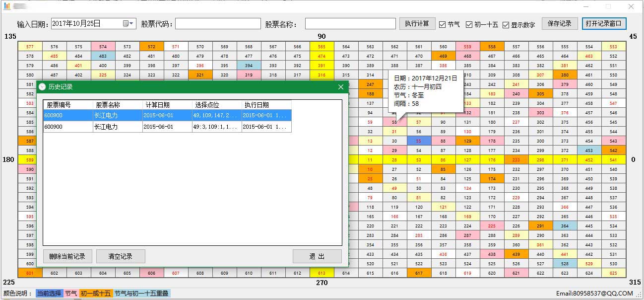Click the 节气与初一十五重叠 legend swatch
Screen dimensions: 644x300
pos(142,294)
